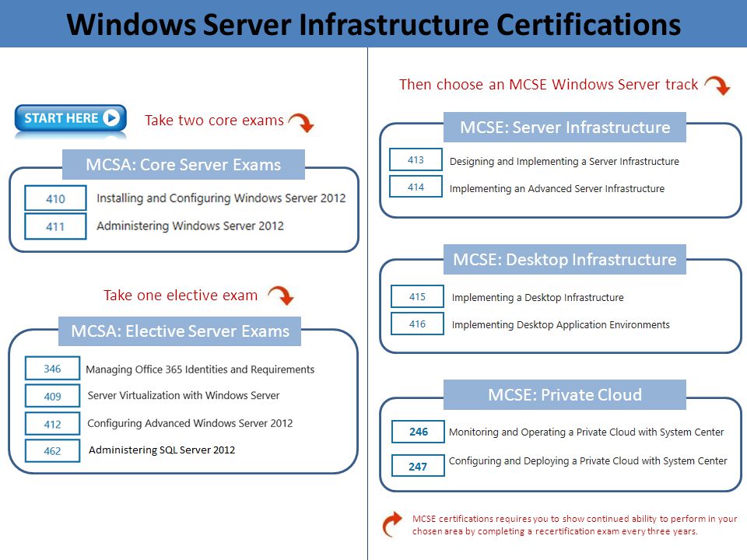Click the 'Take two core exams' text
This screenshot has height=560, width=747.
(215, 121)
